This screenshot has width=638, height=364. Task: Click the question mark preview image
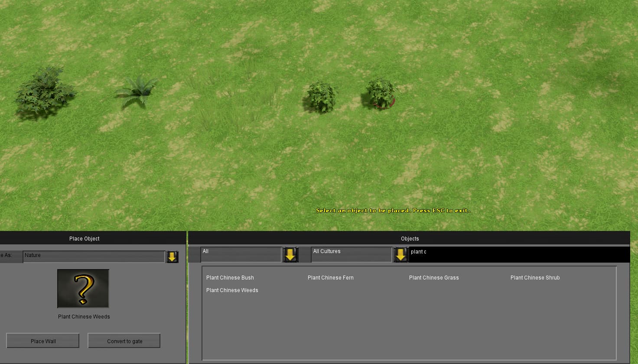(x=83, y=289)
